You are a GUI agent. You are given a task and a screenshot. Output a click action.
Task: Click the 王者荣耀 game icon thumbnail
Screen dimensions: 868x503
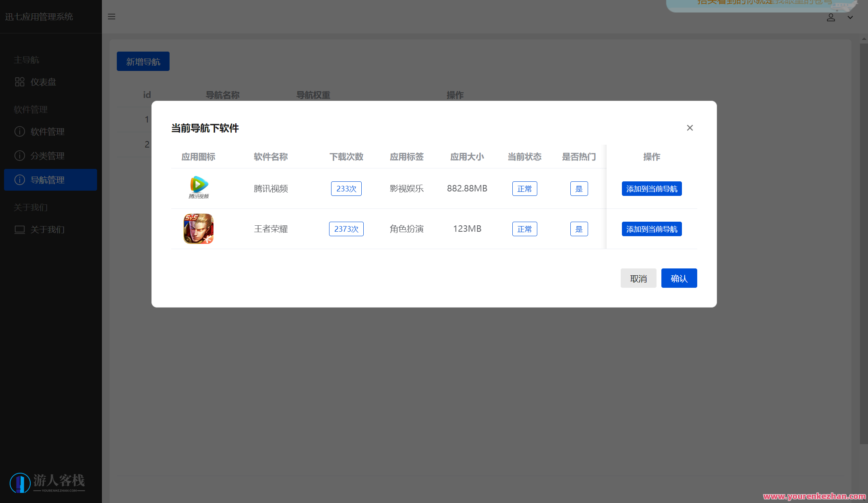click(199, 229)
